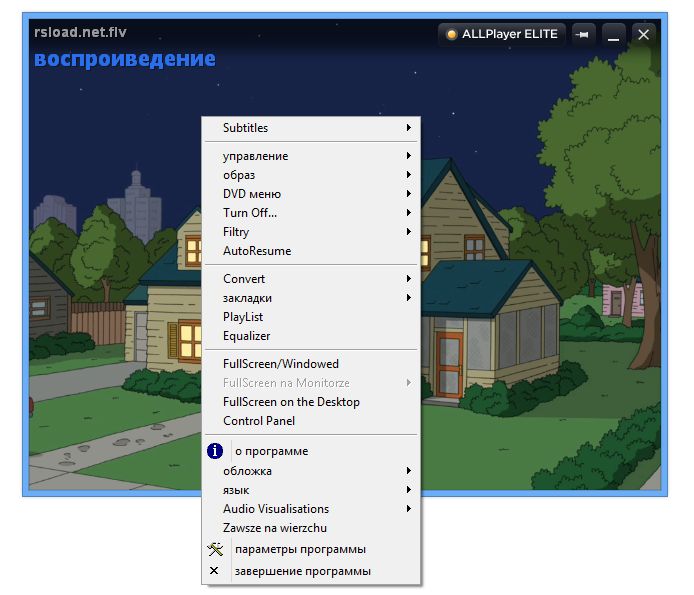Viewport: 694px width, 595px height.
Task: Open the PlayList menu entry
Action: 311,317
